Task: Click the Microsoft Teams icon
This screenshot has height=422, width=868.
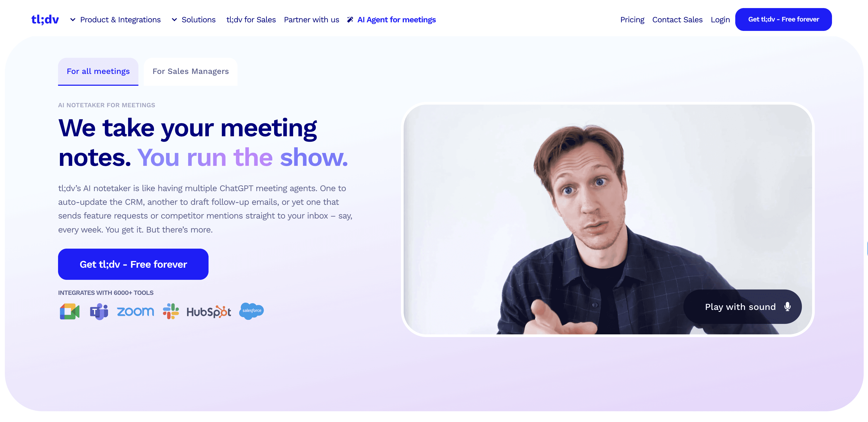Action: (99, 311)
